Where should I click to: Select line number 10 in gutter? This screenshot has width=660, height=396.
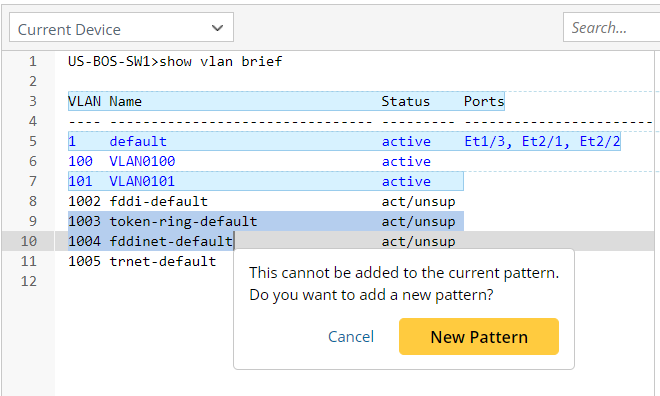(29, 241)
